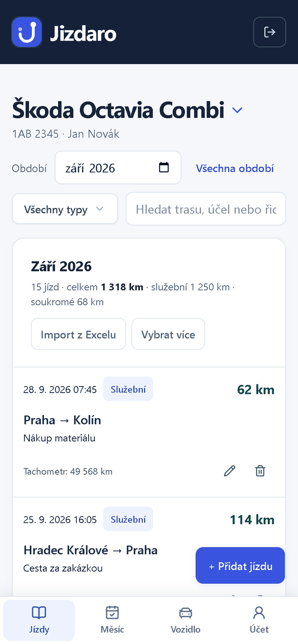Edit the Praha → Kolín trip with the pencil icon

pyautogui.click(x=229, y=471)
